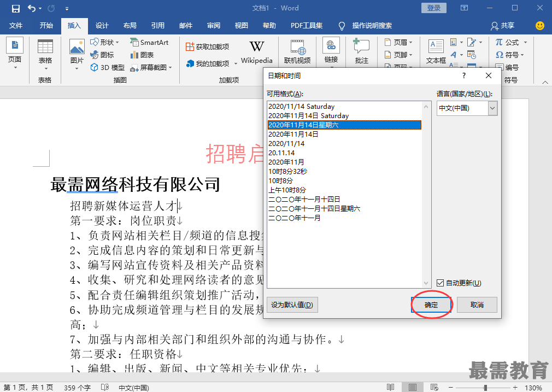Open the 形状 shapes dropdown
Image resolution: width=552 pixels, height=392 pixels.
(x=104, y=42)
